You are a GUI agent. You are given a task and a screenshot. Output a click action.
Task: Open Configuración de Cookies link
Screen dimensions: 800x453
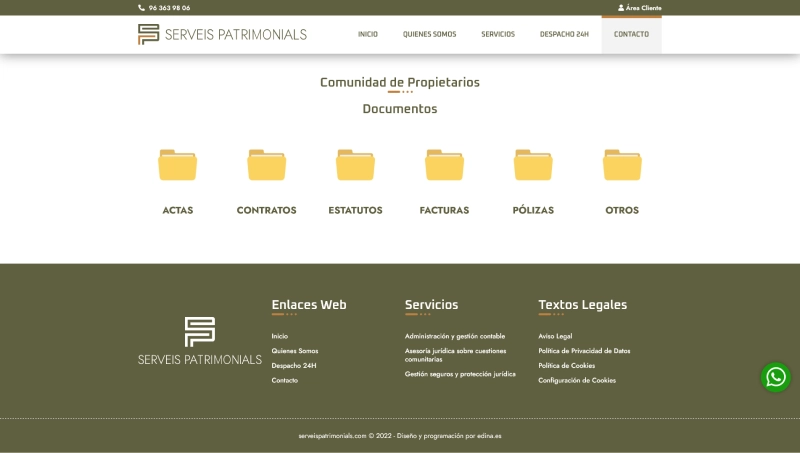coord(577,381)
